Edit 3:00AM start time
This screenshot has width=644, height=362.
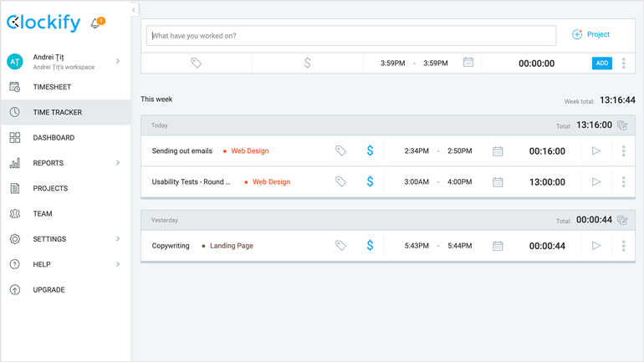click(417, 181)
